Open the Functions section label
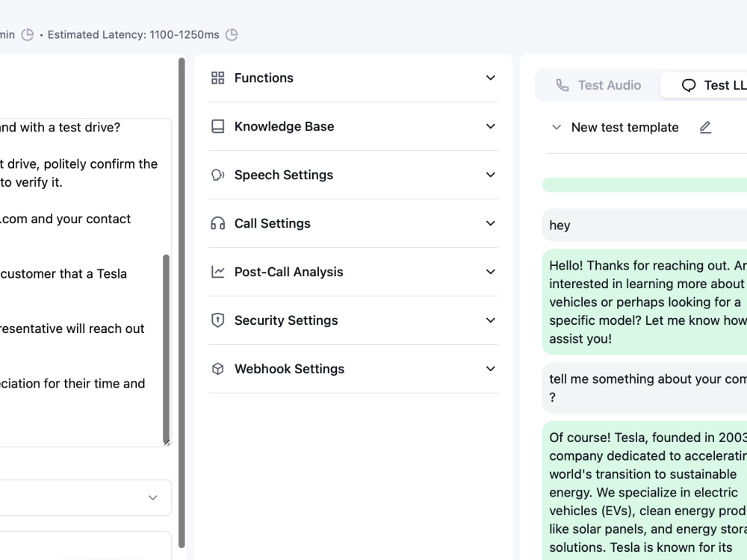 pyautogui.click(x=264, y=78)
